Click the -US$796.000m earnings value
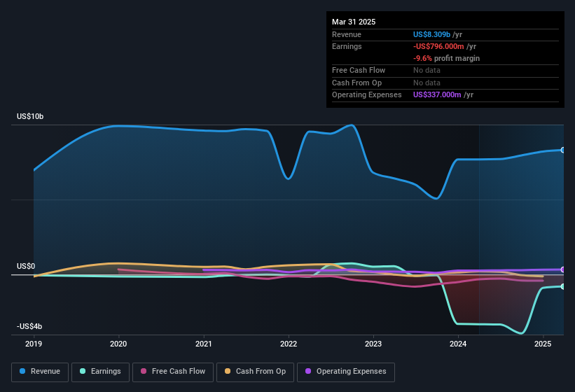Screen dimensions: 575x392 (x=438, y=46)
